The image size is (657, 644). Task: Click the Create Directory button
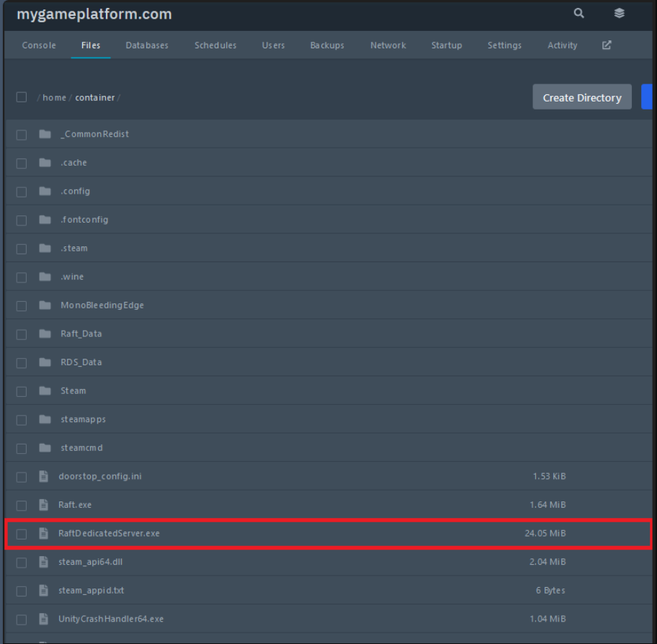582,97
